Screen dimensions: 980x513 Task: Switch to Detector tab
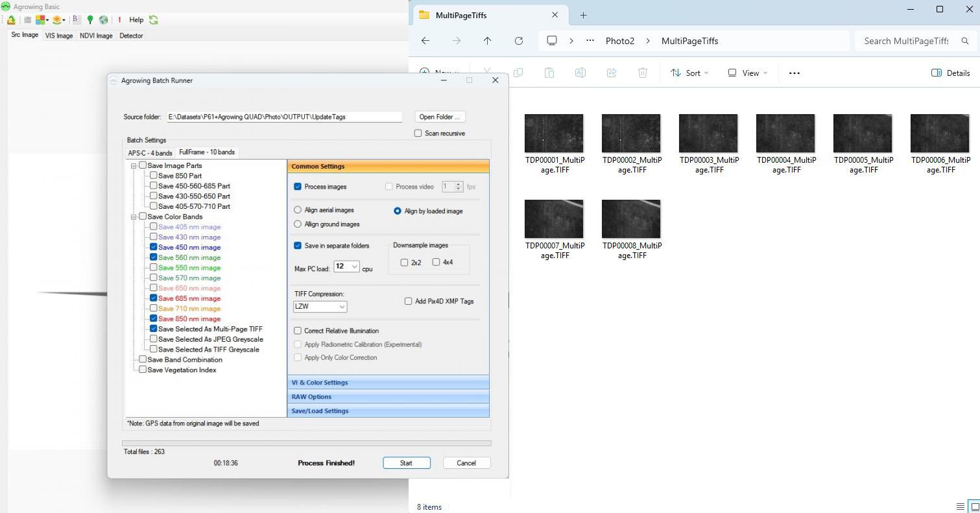(x=131, y=36)
